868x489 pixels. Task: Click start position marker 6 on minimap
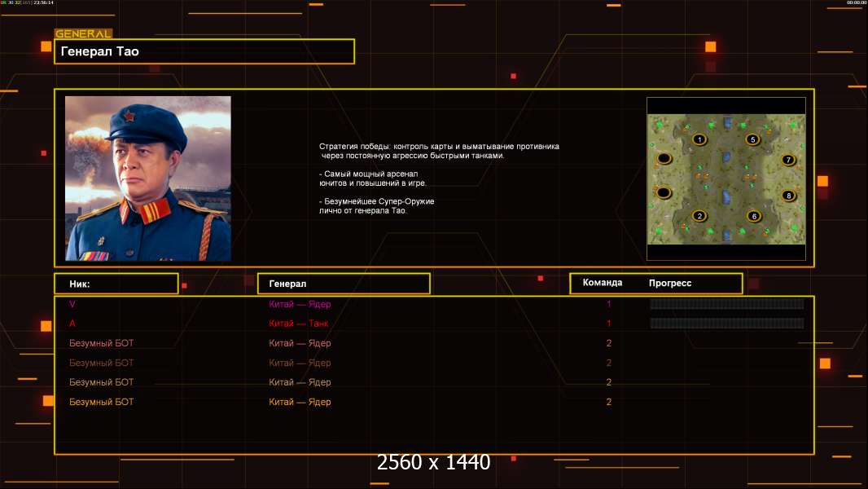point(753,216)
